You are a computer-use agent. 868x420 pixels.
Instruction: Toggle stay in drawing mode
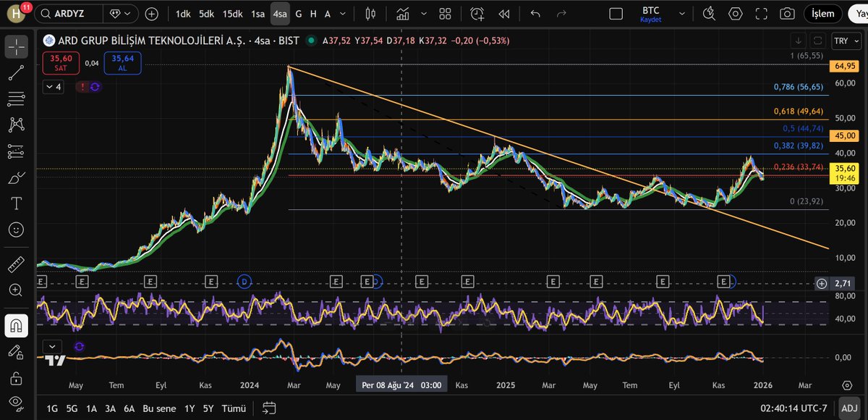(16, 351)
